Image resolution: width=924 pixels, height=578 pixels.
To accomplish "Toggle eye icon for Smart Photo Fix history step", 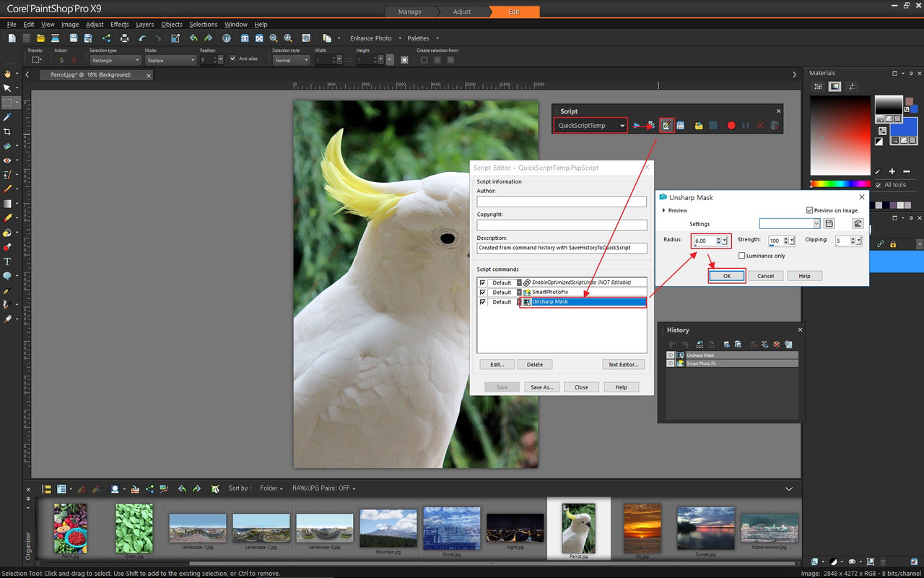I will (671, 363).
